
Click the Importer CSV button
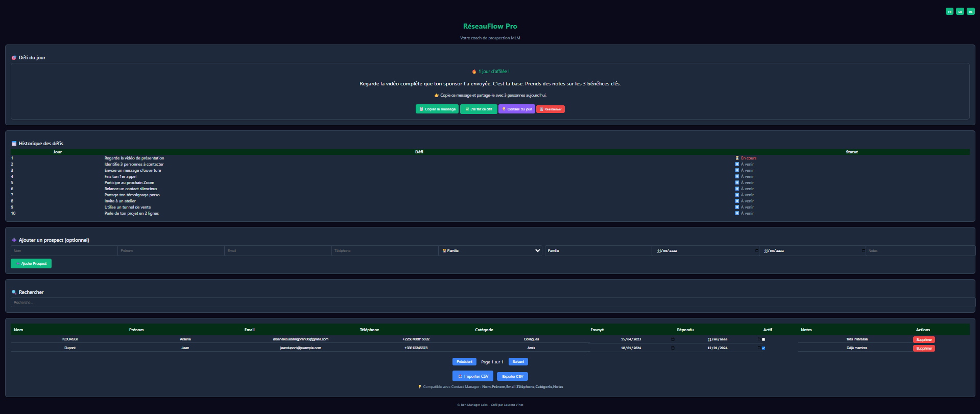473,376
